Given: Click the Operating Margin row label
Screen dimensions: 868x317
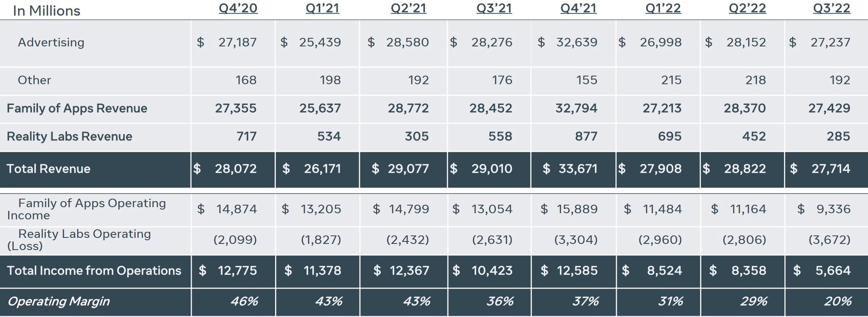Looking at the screenshot, I should click(58, 301).
